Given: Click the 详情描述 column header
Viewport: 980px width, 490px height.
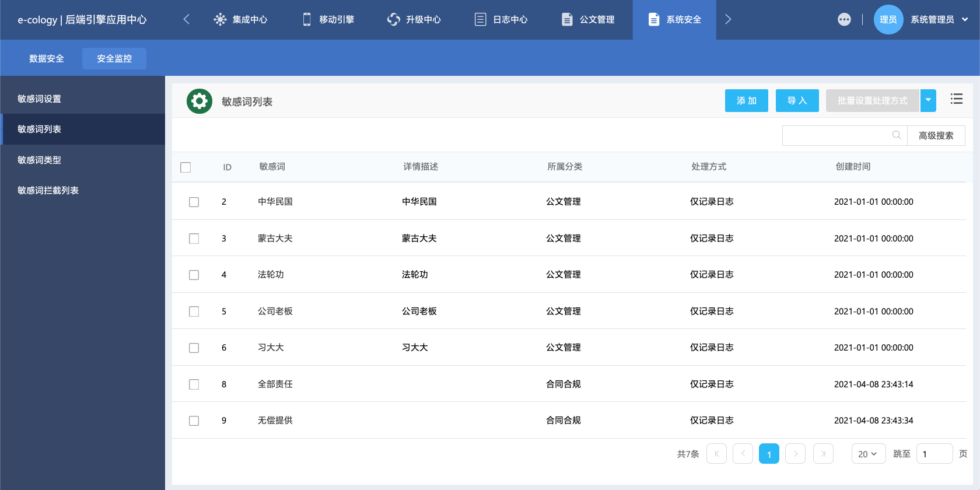Looking at the screenshot, I should pyautogui.click(x=421, y=167).
